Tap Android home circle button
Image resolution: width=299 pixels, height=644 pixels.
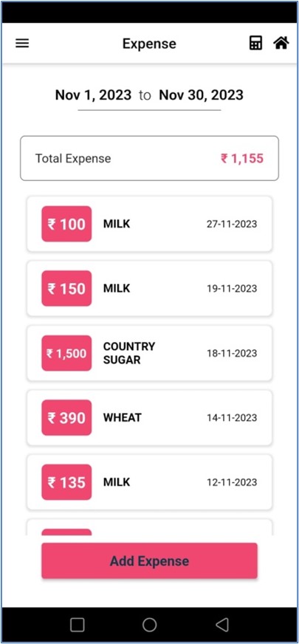click(149, 625)
